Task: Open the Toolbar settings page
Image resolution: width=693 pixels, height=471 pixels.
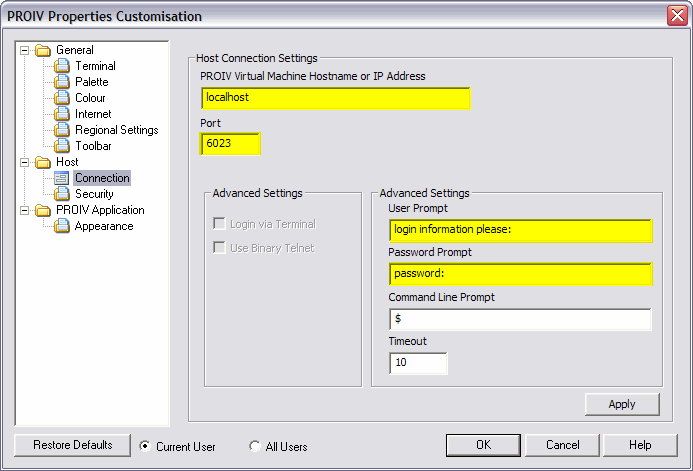Action: tap(93, 146)
